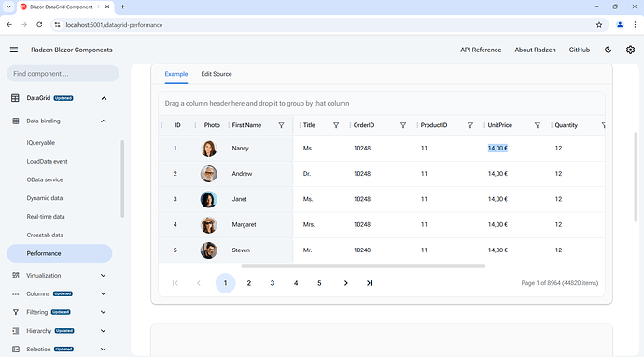Go to page 3 of the grid
644x357 pixels.
(x=273, y=283)
